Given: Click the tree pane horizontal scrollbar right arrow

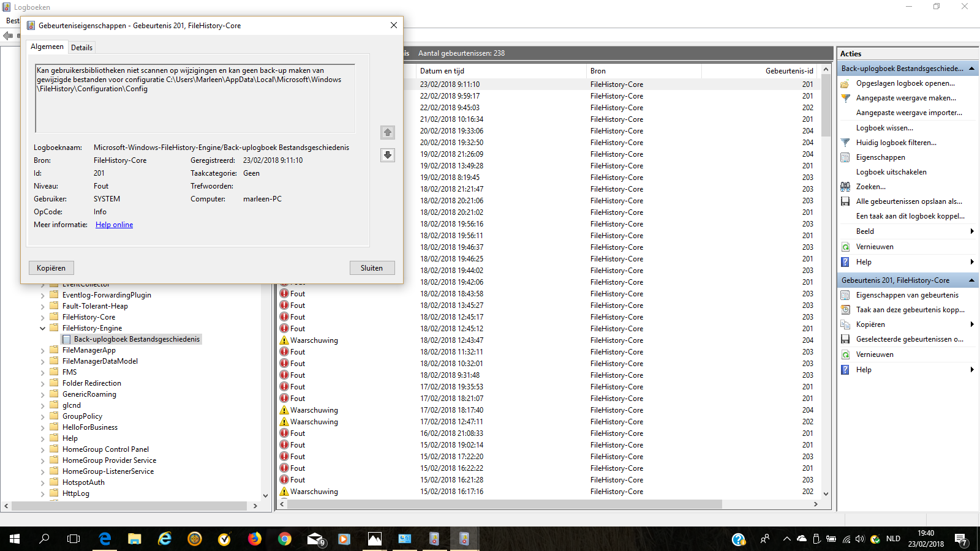Looking at the screenshot, I should [255, 506].
